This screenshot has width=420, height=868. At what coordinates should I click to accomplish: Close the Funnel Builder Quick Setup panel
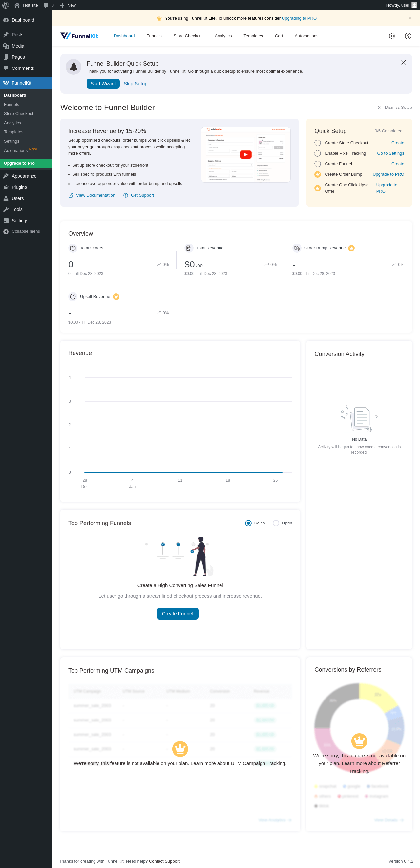click(403, 62)
